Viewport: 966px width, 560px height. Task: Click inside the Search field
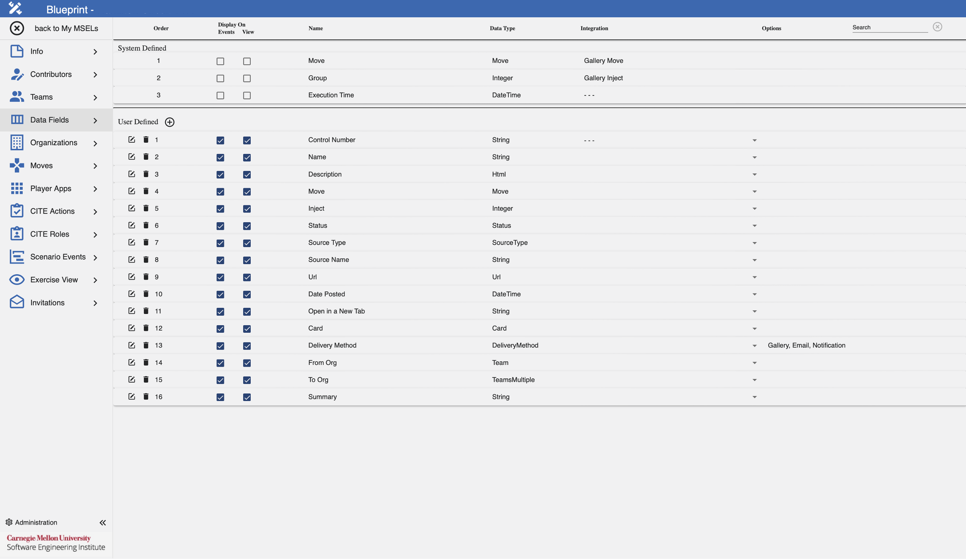click(889, 27)
